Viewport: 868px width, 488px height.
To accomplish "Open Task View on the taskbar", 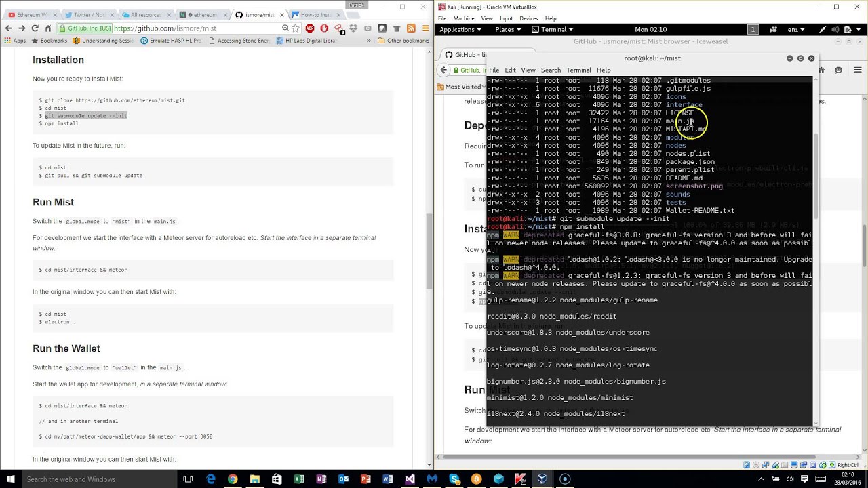I will click(188, 479).
